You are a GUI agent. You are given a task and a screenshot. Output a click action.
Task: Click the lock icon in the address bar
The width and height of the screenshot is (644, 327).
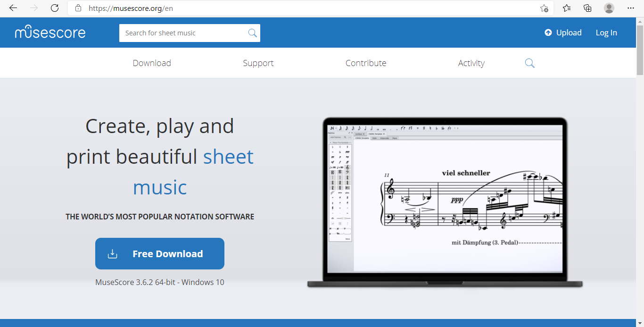point(78,8)
